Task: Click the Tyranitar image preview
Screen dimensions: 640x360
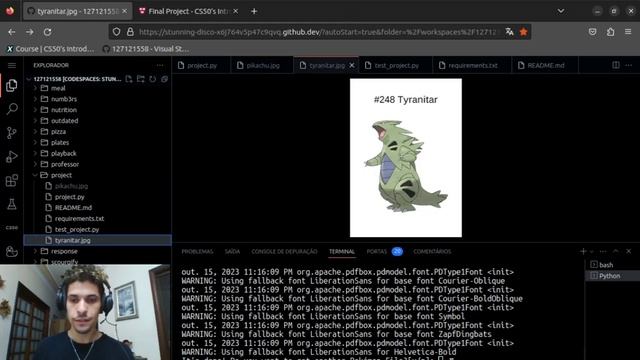Action: point(406,158)
